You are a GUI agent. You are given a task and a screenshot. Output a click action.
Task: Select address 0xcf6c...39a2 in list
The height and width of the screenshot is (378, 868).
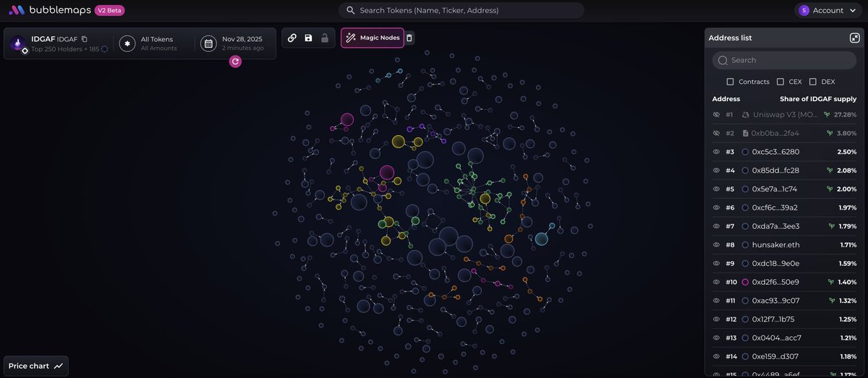point(774,208)
